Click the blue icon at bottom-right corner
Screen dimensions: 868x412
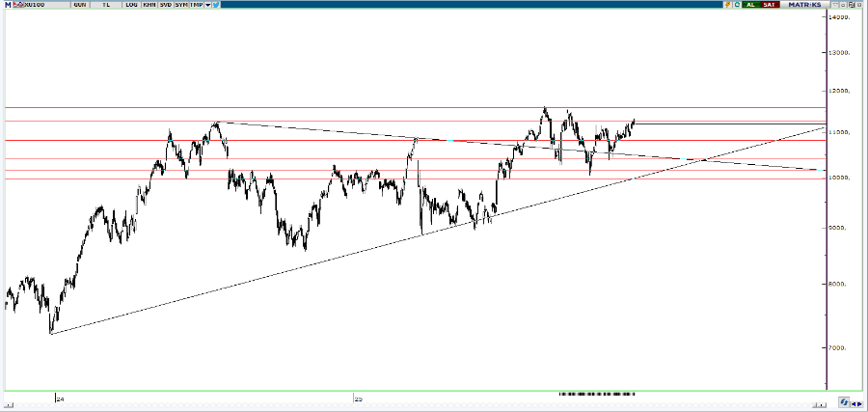pos(844,401)
